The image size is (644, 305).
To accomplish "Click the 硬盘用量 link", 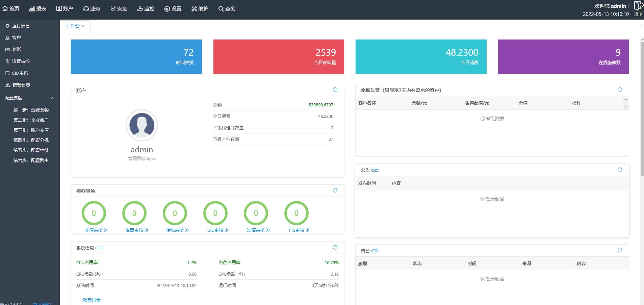I will pos(92,300).
